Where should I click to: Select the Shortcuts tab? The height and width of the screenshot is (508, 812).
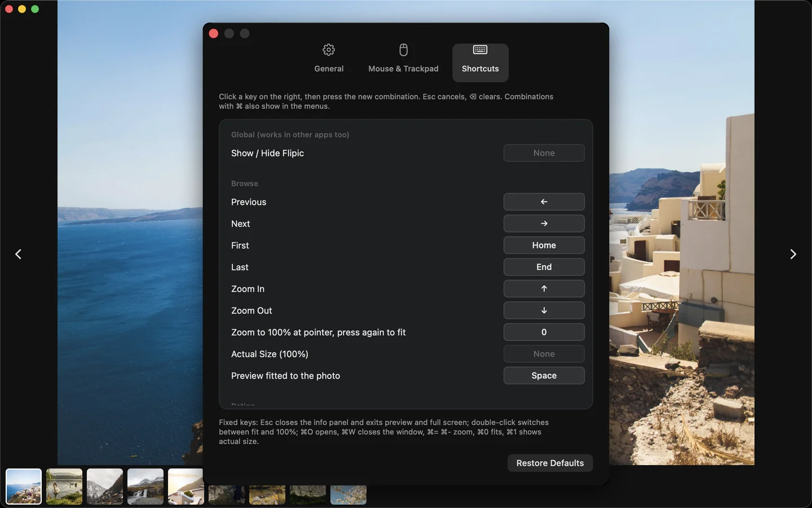point(480,63)
